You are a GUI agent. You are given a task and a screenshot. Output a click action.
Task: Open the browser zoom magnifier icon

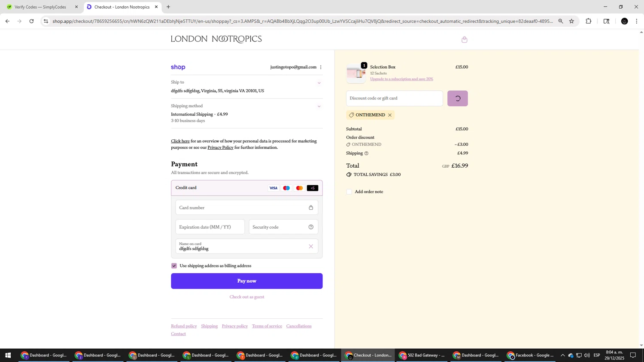pyautogui.click(x=561, y=21)
